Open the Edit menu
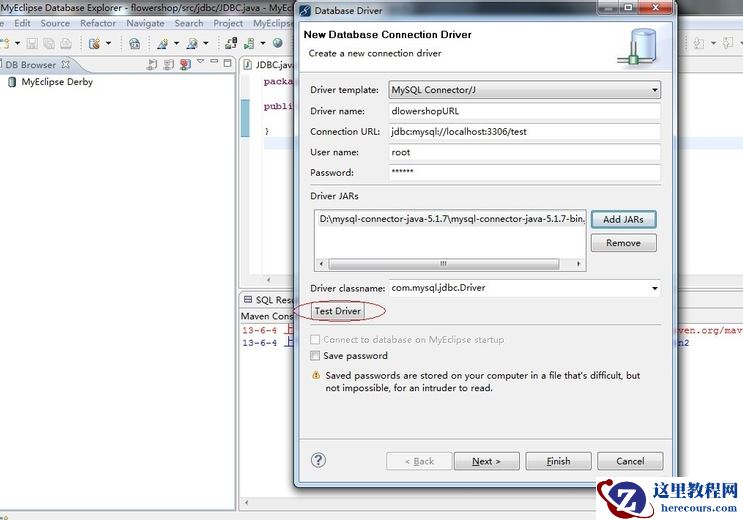The image size is (743, 520). coord(22,23)
